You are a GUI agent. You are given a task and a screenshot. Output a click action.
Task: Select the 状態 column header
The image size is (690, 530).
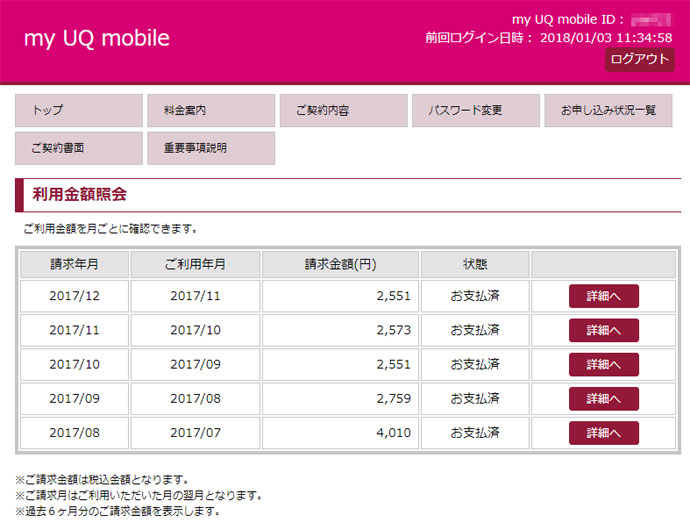click(x=475, y=264)
